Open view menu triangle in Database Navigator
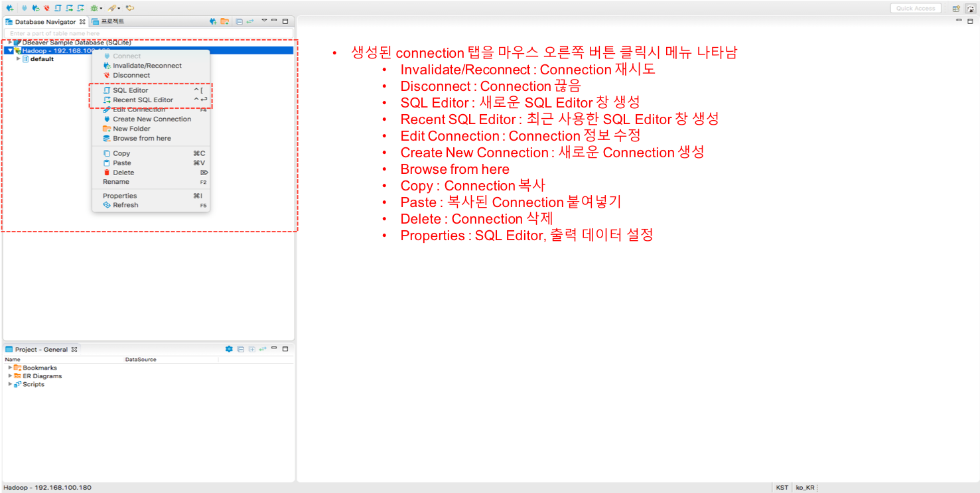 coord(264,20)
